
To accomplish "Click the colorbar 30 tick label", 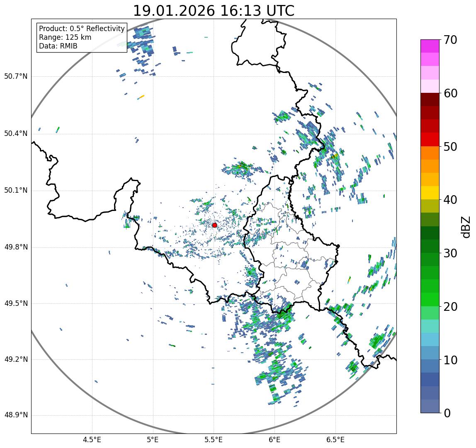I will pyautogui.click(x=450, y=253).
